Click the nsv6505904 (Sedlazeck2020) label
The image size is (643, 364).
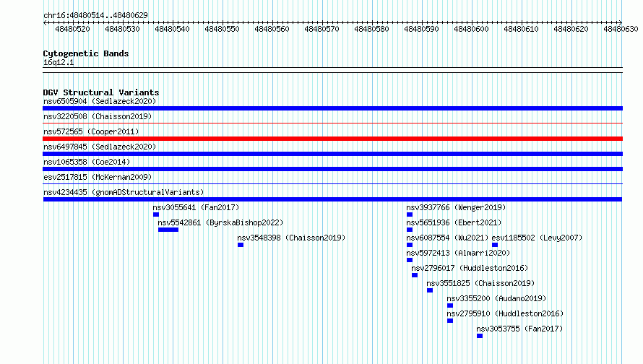point(100,101)
